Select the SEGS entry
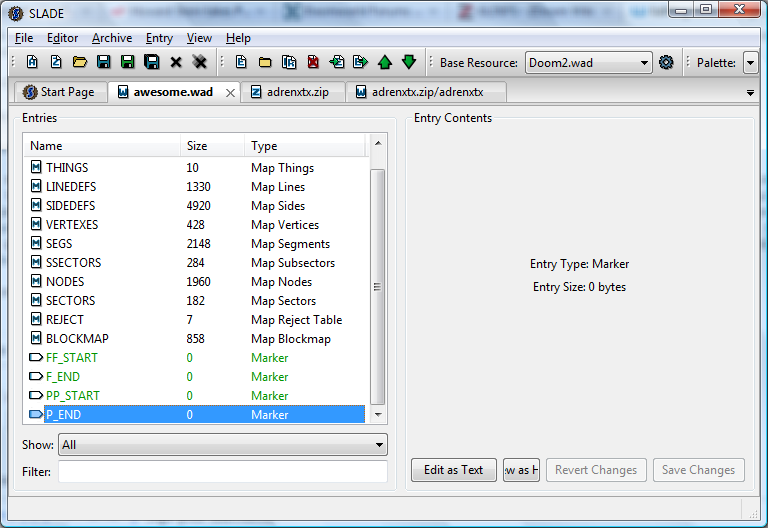 (195, 243)
